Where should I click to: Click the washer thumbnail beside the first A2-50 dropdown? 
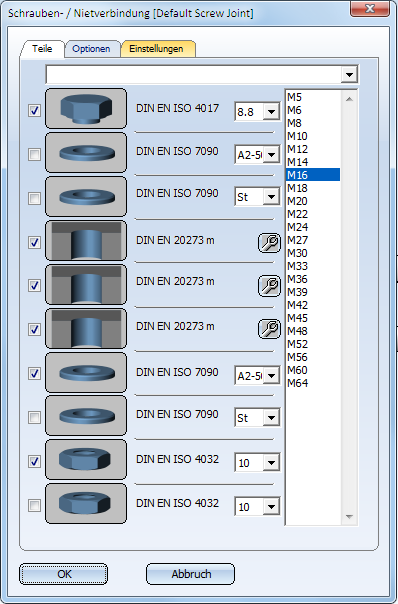(86, 153)
